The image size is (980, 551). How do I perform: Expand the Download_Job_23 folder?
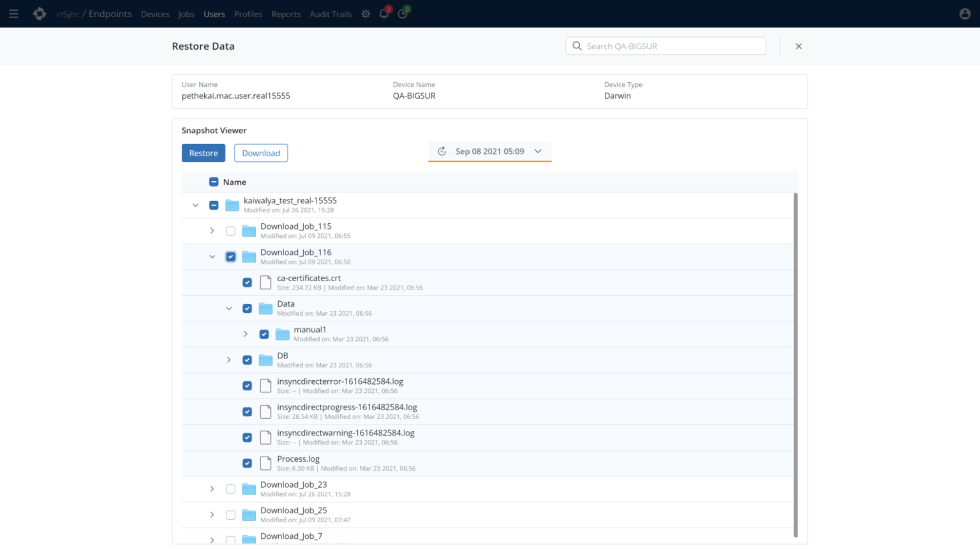point(212,489)
